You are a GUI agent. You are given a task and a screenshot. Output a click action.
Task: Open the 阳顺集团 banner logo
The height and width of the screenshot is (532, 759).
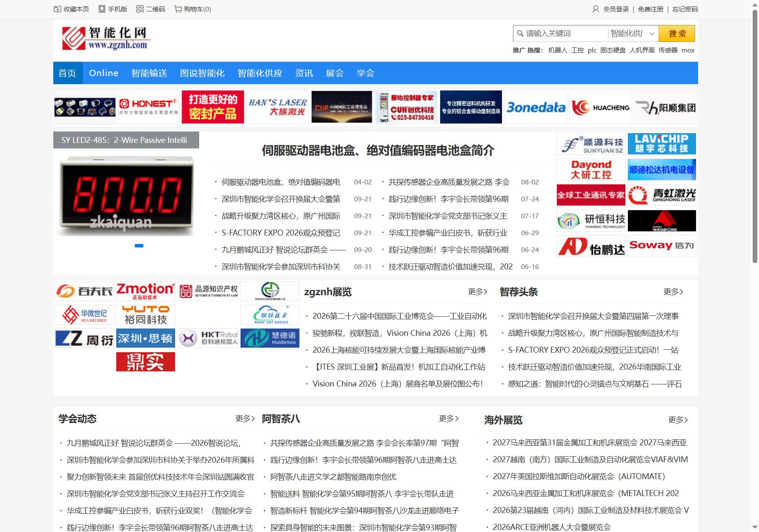[x=666, y=107]
